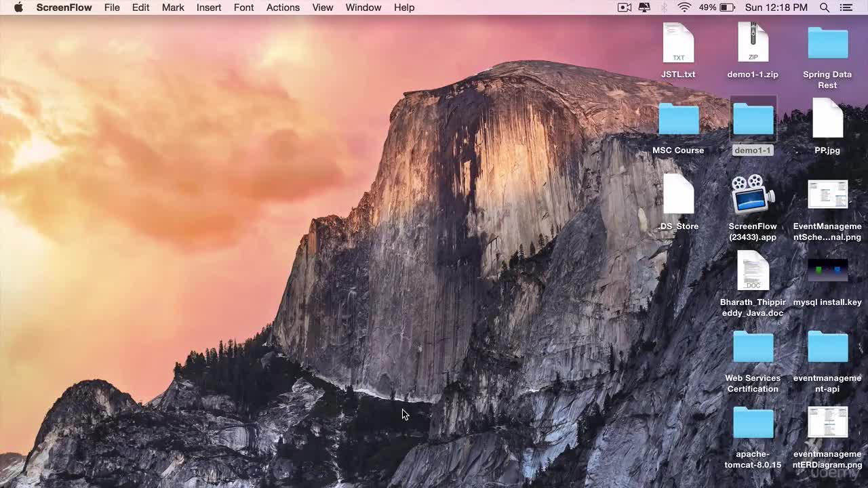868x488 pixels.
Task: Click the 'PP.jpg' file name label
Action: 827,150
